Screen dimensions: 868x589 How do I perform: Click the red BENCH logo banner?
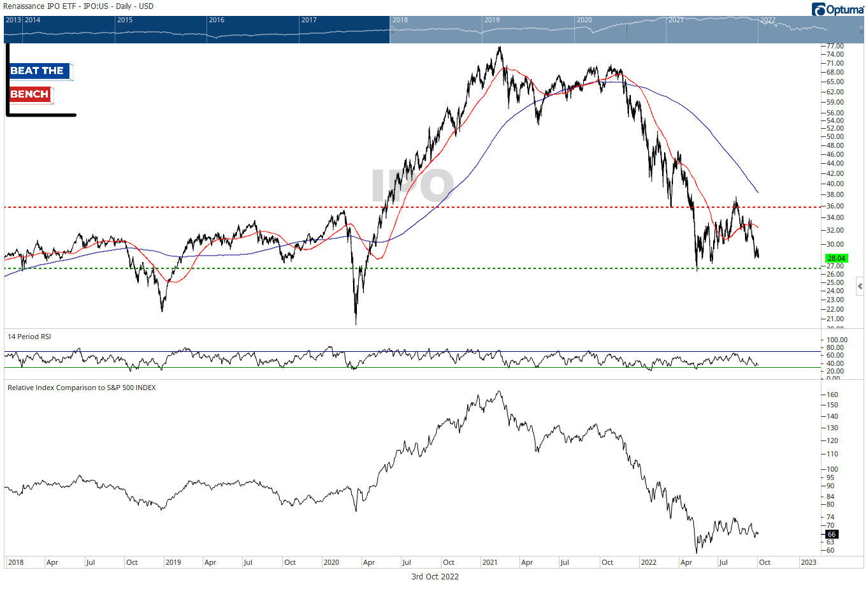31,94
